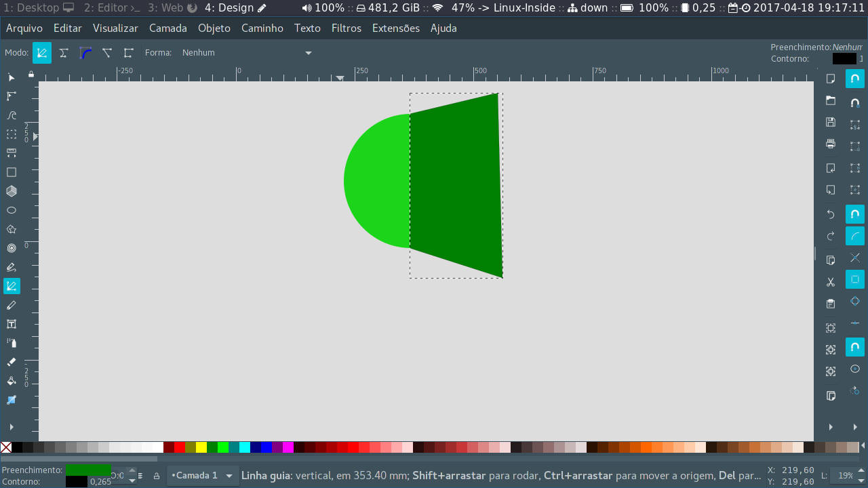Zoom to fit selection icon
Image resolution: width=868 pixels, height=488 pixels.
pyautogui.click(x=831, y=328)
